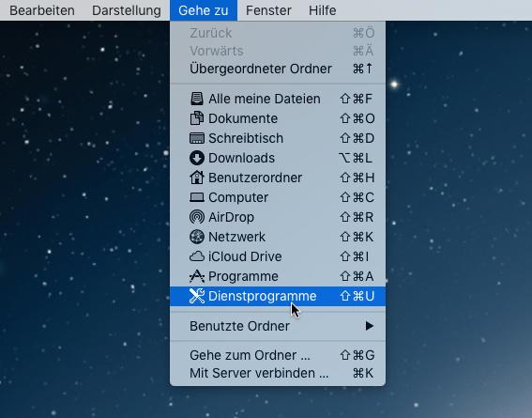Click the Netzwerk globe icon

click(197, 237)
